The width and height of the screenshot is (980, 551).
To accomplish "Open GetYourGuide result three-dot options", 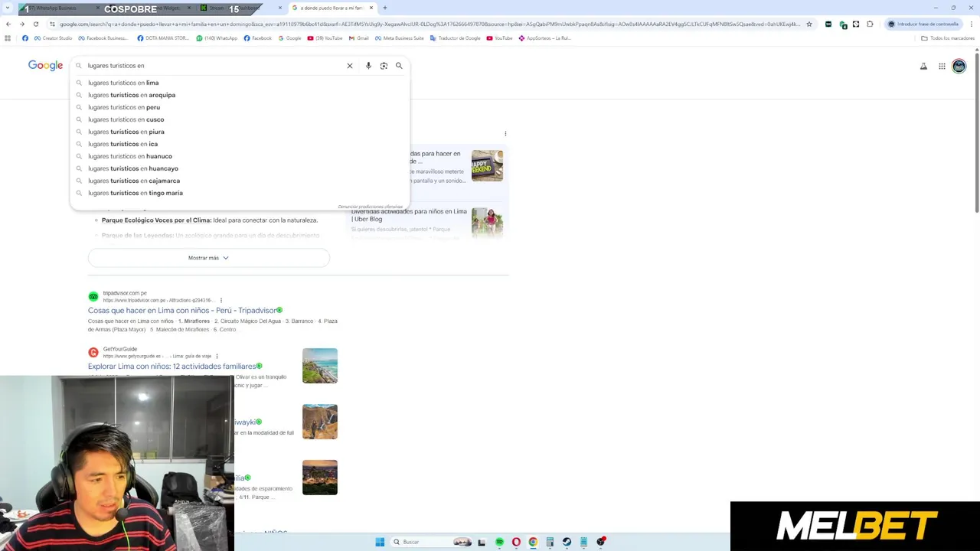I will point(217,356).
